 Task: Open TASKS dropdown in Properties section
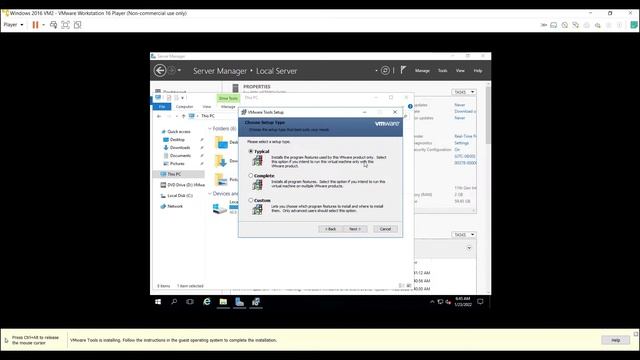click(x=464, y=92)
